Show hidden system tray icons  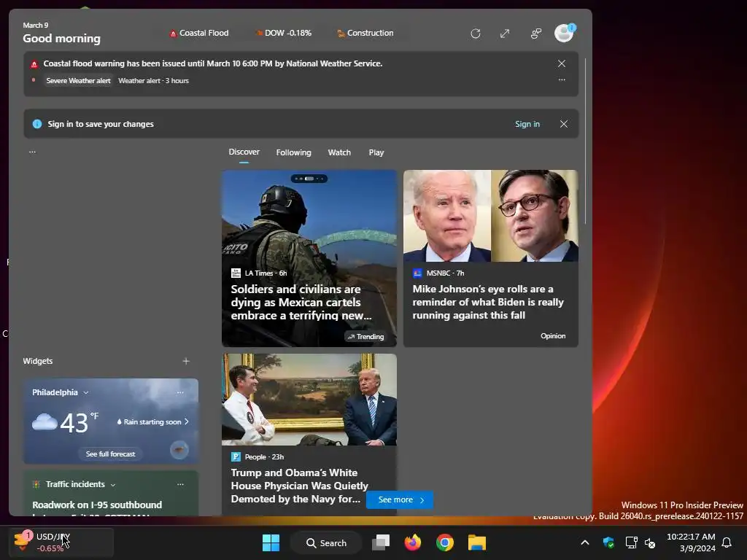tap(585, 542)
